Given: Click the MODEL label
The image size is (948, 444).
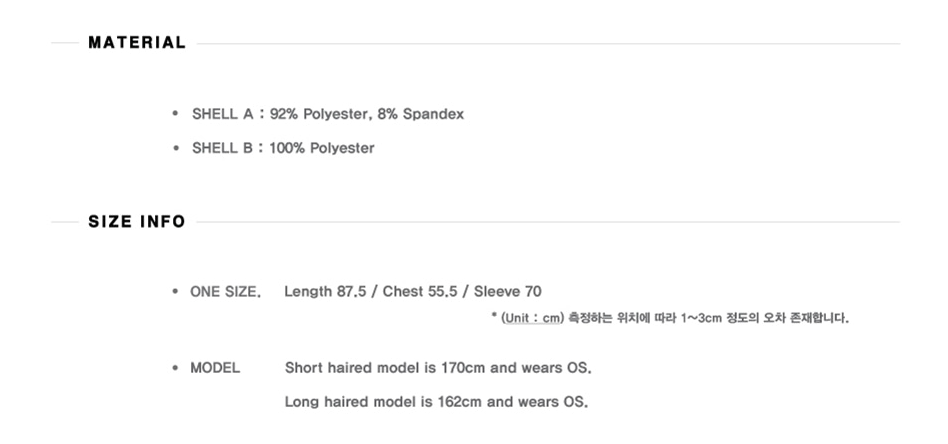Looking at the screenshot, I should [x=215, y=368].
